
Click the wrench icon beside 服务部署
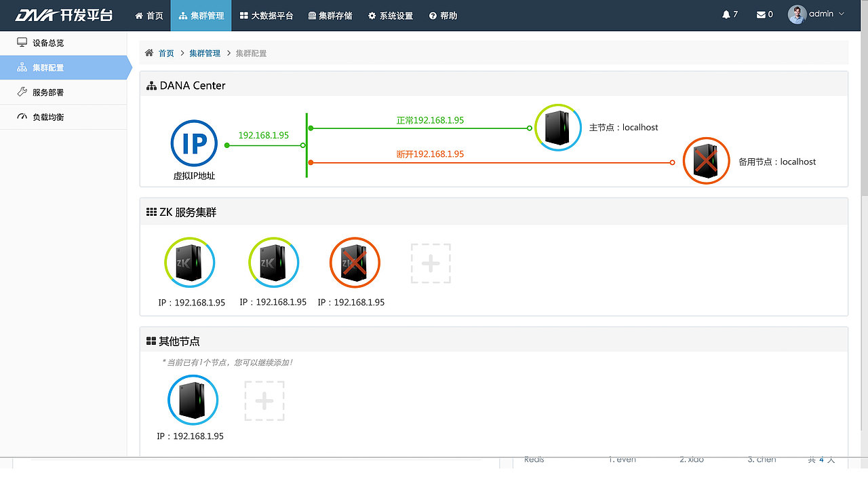(x=22, y=92)
